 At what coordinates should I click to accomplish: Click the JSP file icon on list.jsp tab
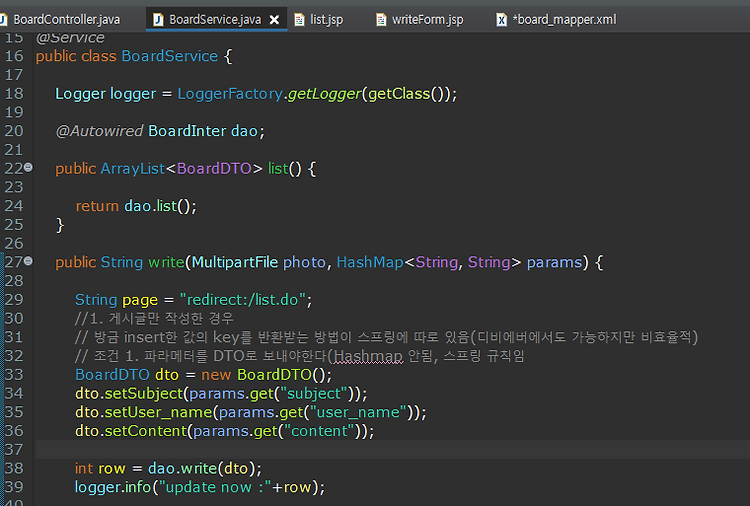[x=299, y=20]
